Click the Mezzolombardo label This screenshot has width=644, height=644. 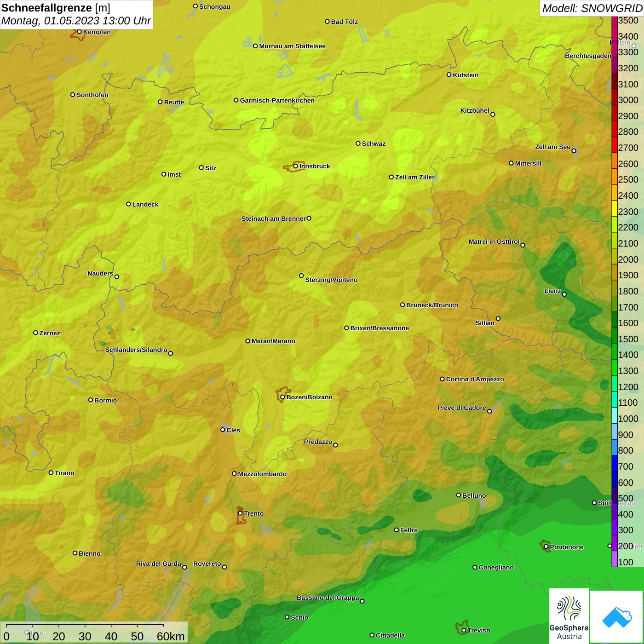(x=262, y=474)
